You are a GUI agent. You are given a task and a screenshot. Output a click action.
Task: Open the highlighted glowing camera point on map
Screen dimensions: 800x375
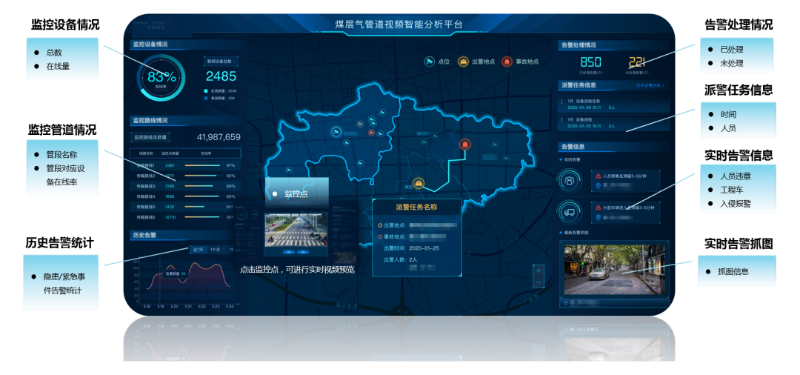point(336,132)
